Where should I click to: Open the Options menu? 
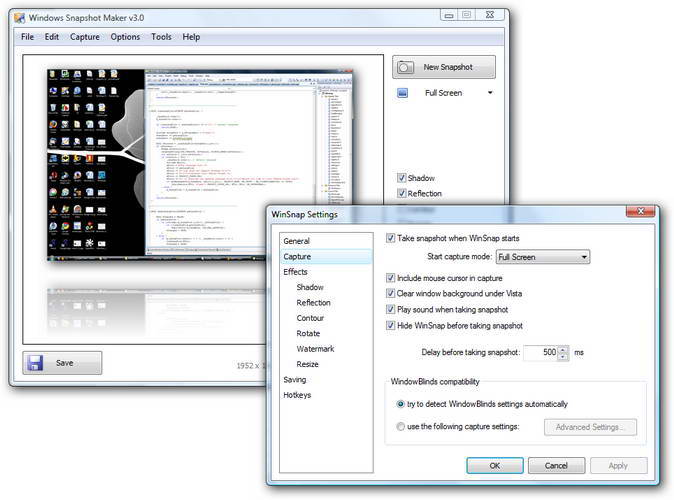(125, 37)
